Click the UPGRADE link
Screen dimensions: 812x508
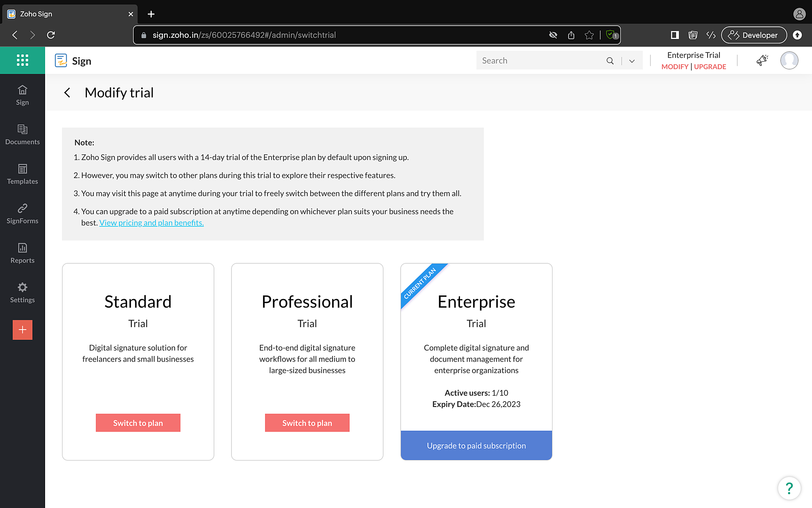[710, 67]
